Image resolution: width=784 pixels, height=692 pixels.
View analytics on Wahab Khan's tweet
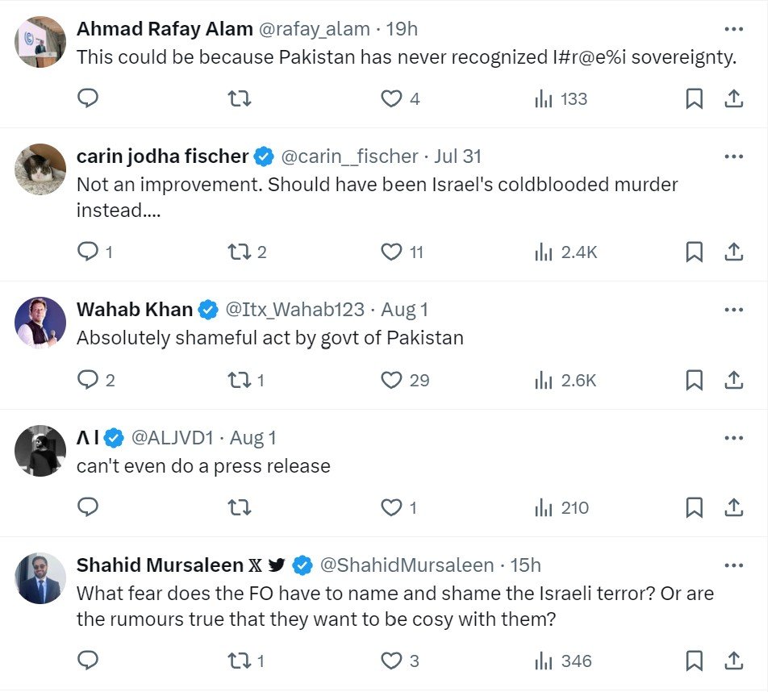[x=565, y=380]
